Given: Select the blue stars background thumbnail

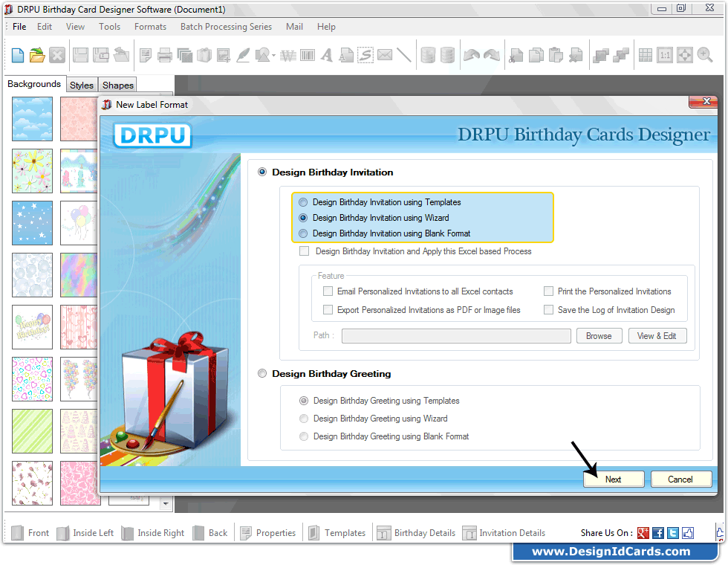Looking at the screenshot, I should click(x=32, y=222).
